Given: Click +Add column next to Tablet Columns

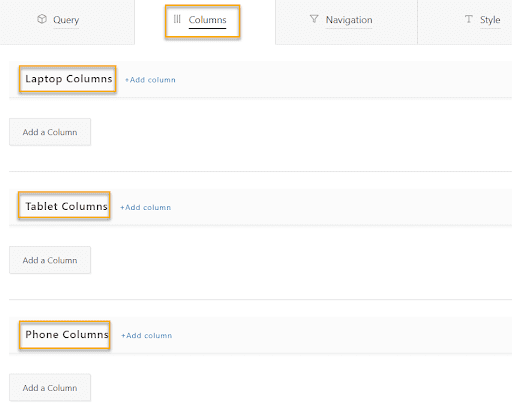Looking at the screenshot, I should point(145,207).
